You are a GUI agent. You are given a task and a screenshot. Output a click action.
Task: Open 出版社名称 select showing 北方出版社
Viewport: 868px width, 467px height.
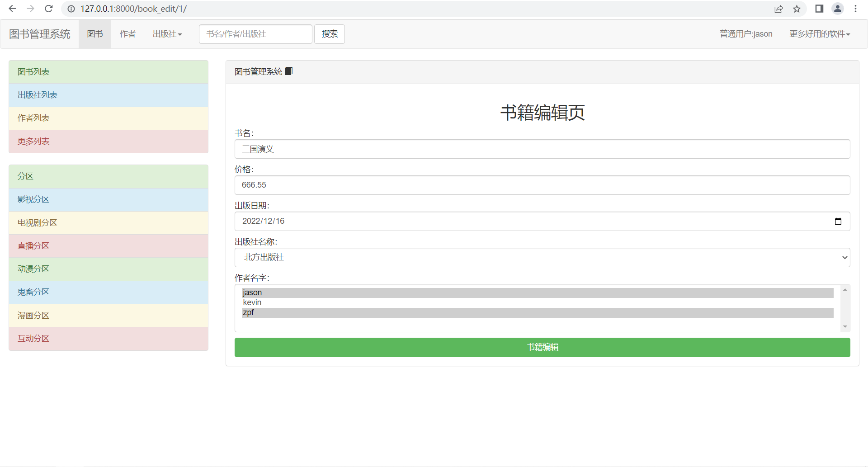542,257
